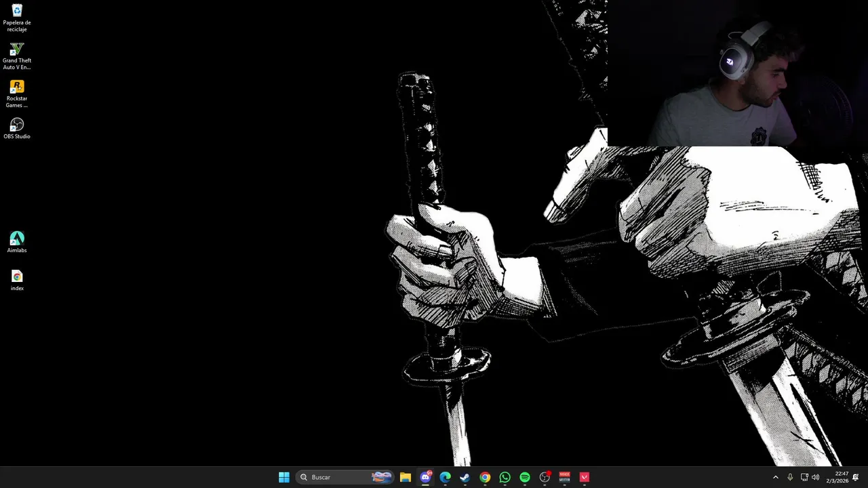Open Steam from the taskbar

click(x=465, y=477)
